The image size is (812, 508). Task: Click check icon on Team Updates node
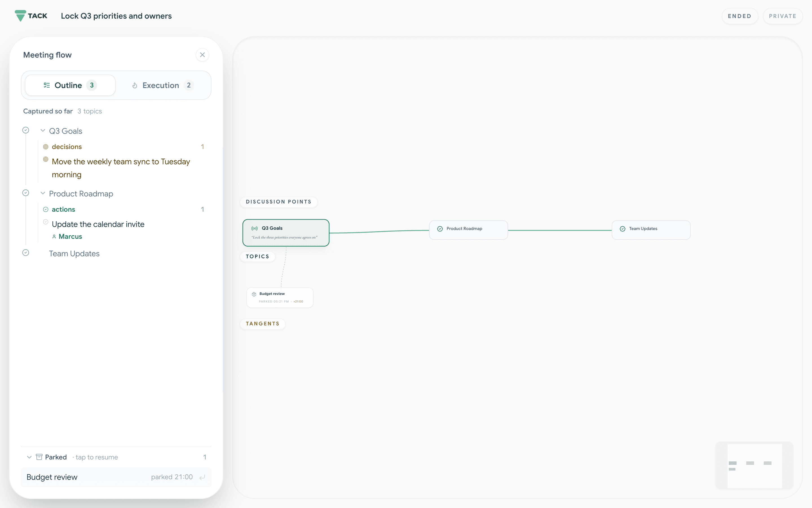623,229
